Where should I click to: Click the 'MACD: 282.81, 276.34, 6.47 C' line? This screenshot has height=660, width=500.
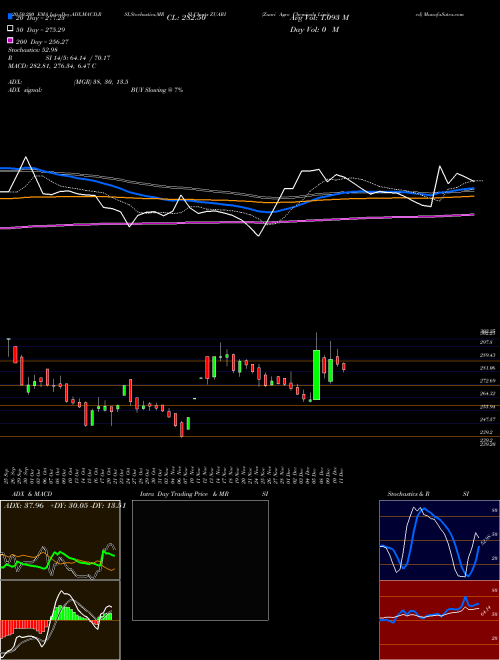(52, 66)
